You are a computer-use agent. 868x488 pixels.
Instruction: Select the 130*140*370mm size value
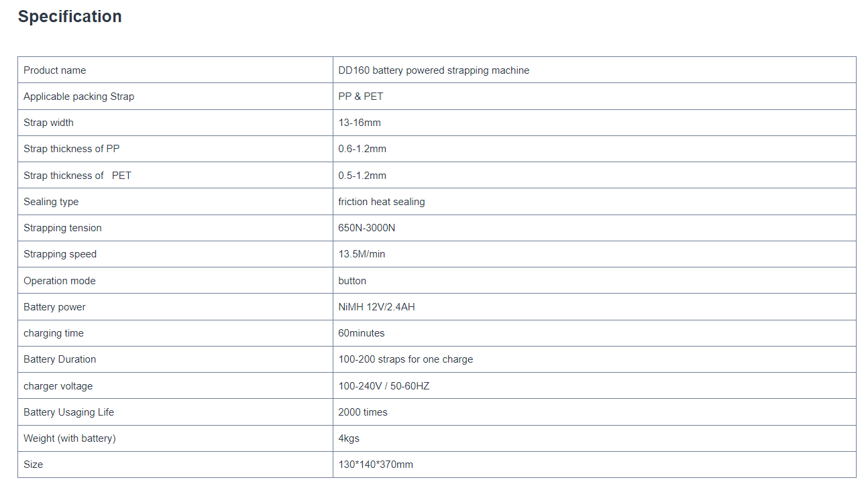coord(376,465)
